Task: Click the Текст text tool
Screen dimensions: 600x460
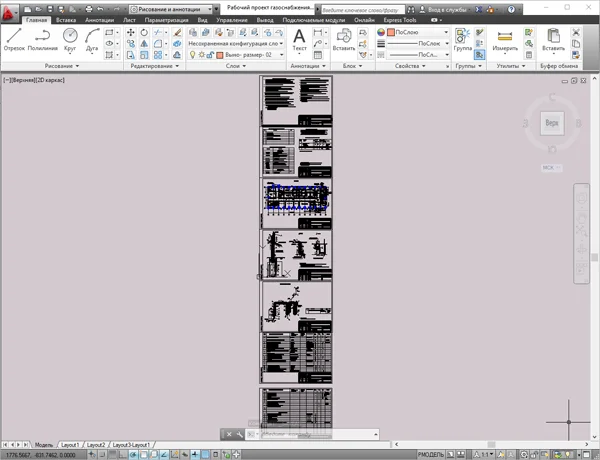Action: click(x=299, y=40)
